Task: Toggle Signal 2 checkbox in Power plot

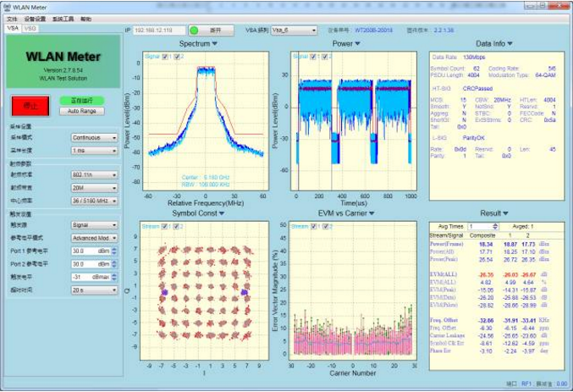Action: pos(325,57)
